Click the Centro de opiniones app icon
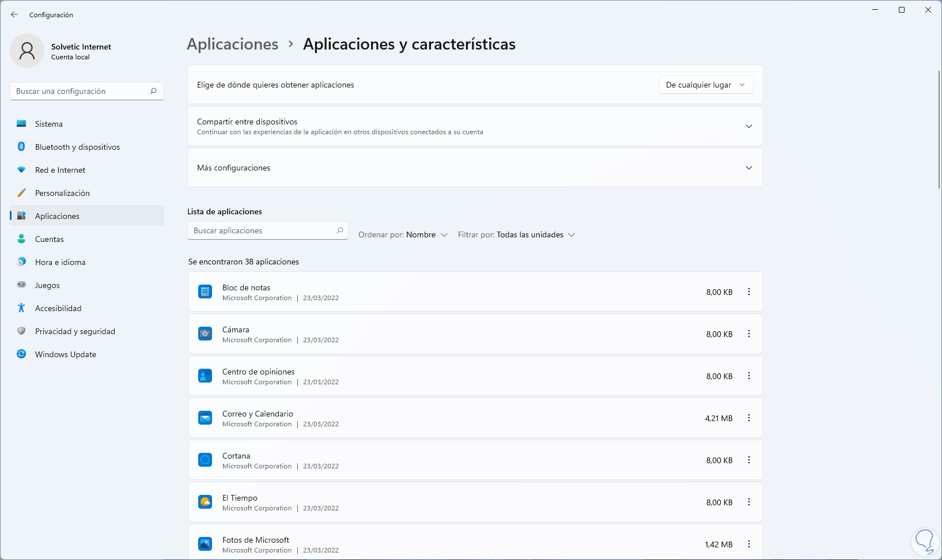The width and height of the screenshot is (942, 560). [x=205, y=376]
